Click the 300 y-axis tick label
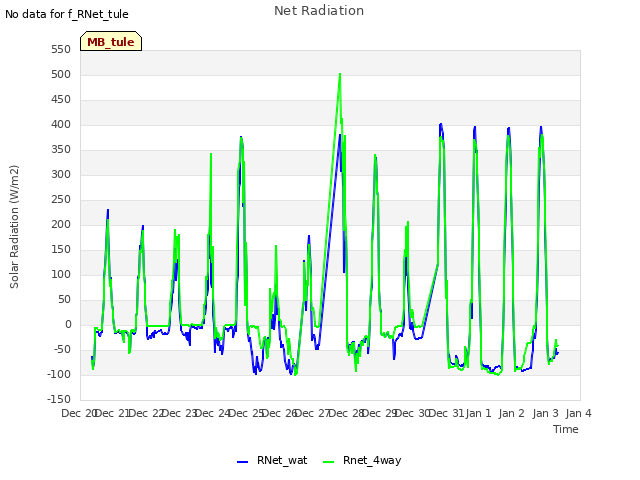The image size is (640, 480). point(61,174)
